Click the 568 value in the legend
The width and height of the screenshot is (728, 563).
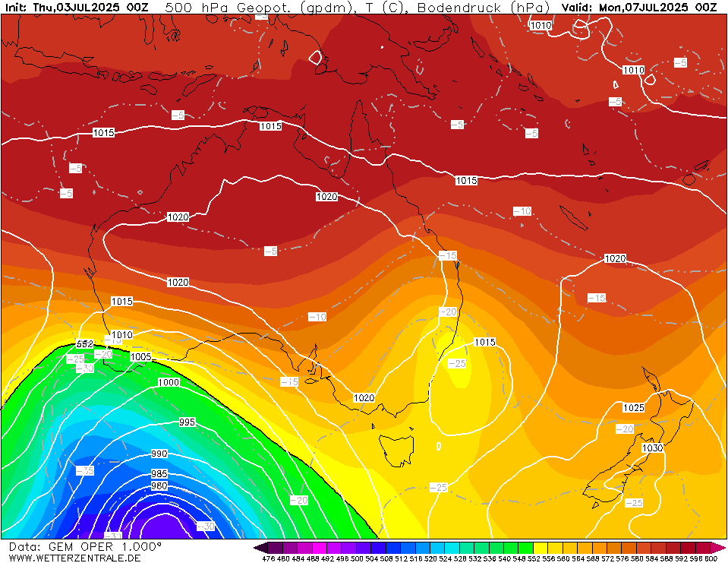click(592, 558)
